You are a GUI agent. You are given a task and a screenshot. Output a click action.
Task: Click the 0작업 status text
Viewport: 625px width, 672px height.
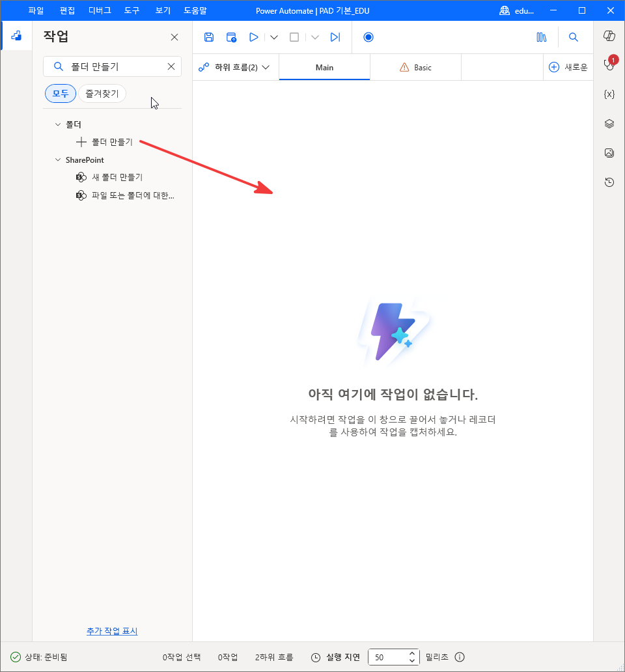pos(227,657)
